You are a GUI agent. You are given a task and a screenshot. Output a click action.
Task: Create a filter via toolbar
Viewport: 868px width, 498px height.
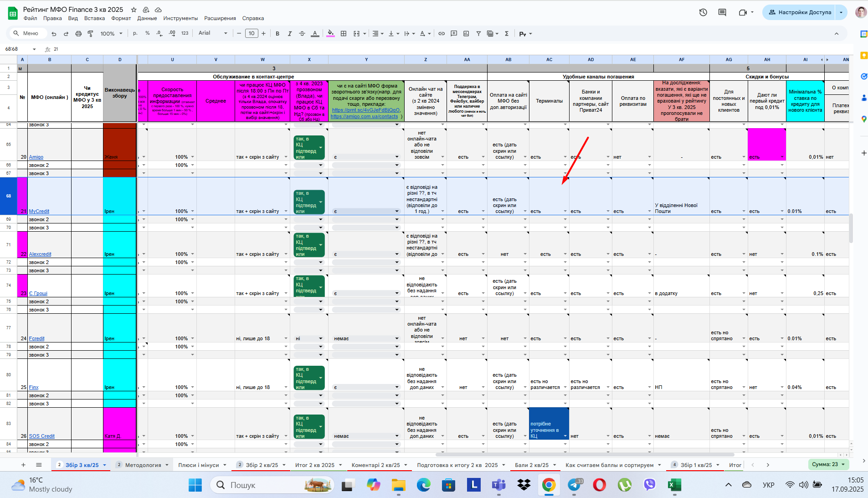pyautogui.click(x=478, y=33)
